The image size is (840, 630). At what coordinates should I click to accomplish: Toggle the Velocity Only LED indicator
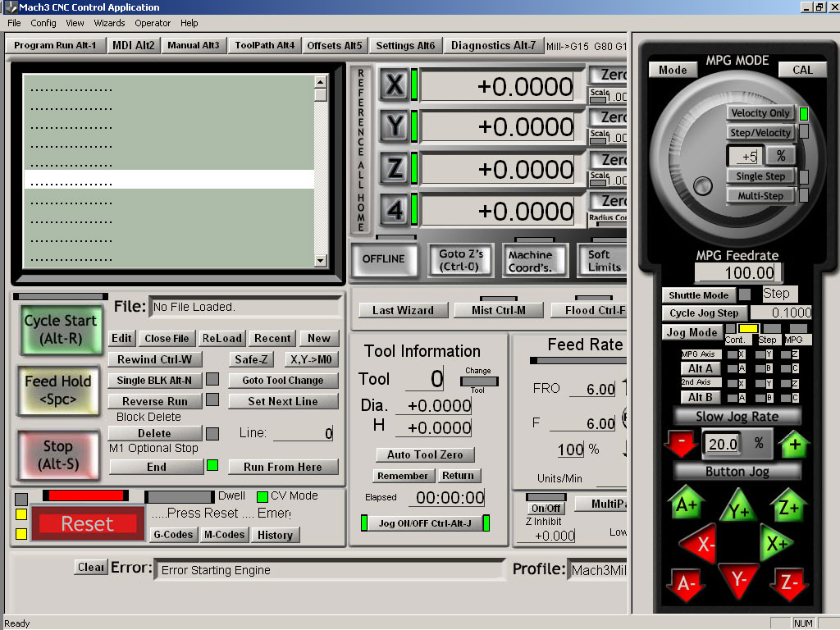click(x=804, y=113)
